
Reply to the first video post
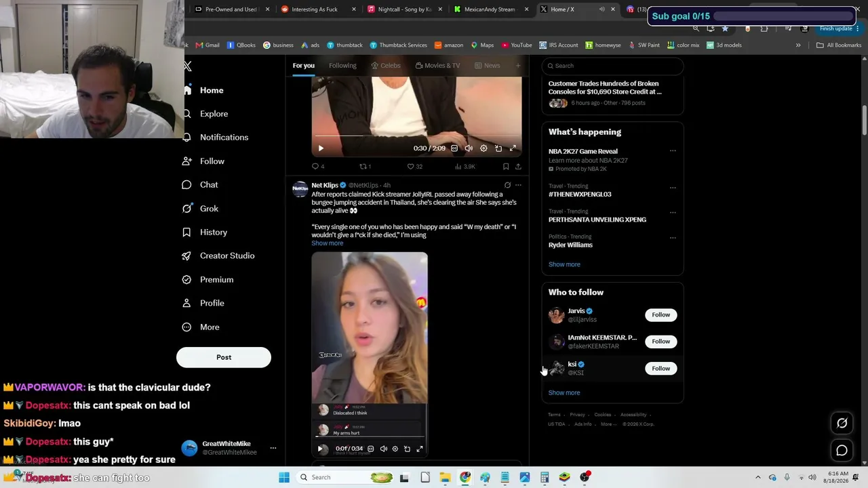[315, 166]
